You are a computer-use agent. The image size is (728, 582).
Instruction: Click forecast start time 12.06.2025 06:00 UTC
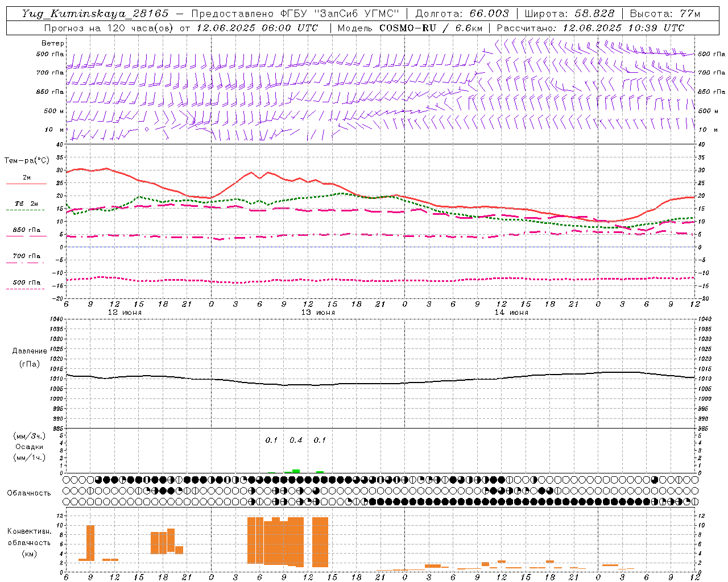(257, 28)
